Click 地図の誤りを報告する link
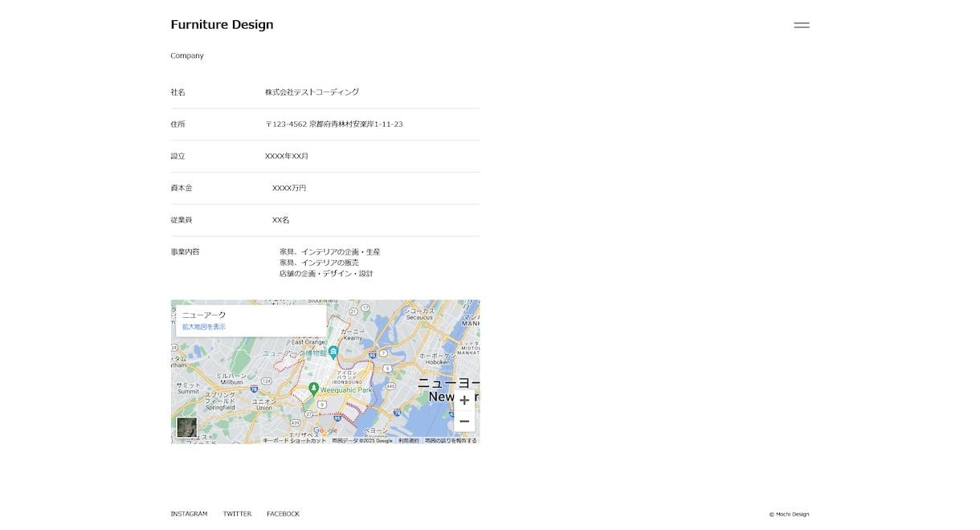The width and height of the screenshot is (980, 530). point(451,441)
